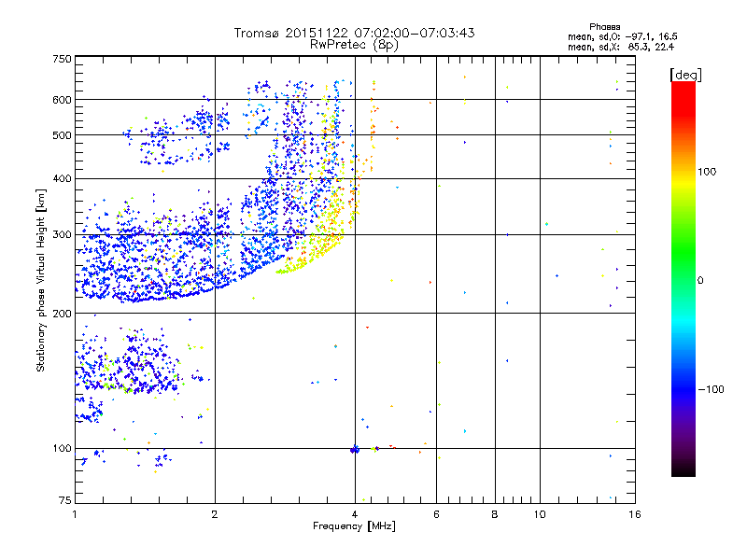Click the plot title 'Tromsø 20151122 07:02:00-07:03:43'
Image resolution: width=747 pixels, height=560 pixels.
coord(355,33)
